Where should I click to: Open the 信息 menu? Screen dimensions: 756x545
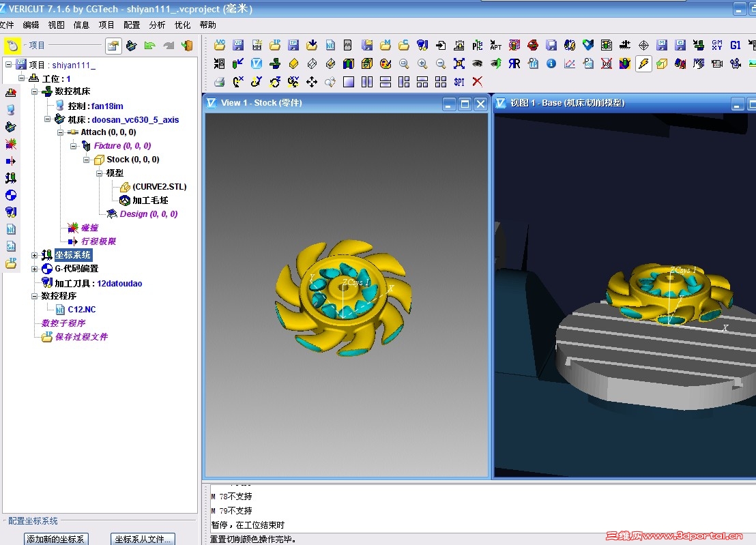point(81,25)
